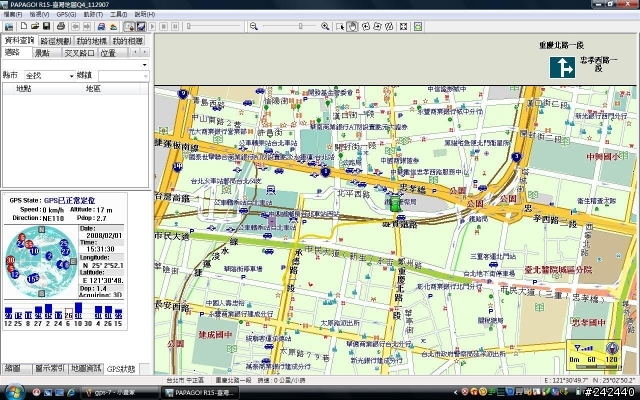Expand the search keyword dropdown arrow
This screenshot has width=640, height=400.
click(x=144, y=64)
